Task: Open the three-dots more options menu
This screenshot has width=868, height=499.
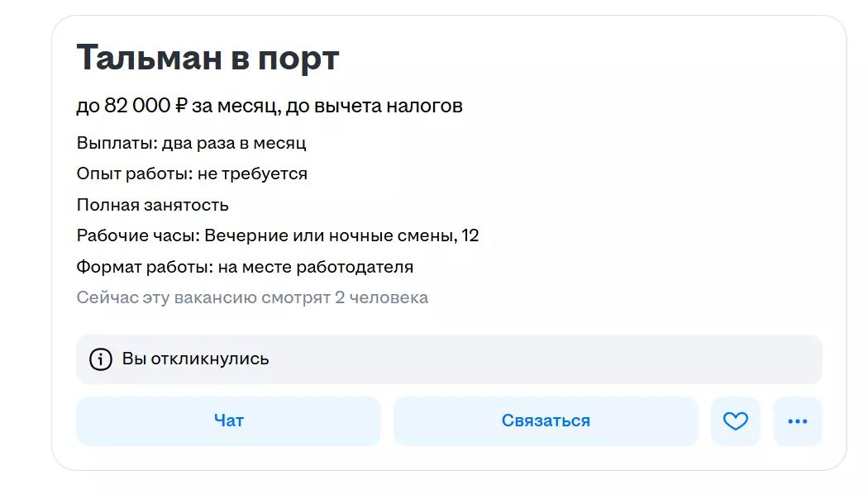Action: point(798,421)
